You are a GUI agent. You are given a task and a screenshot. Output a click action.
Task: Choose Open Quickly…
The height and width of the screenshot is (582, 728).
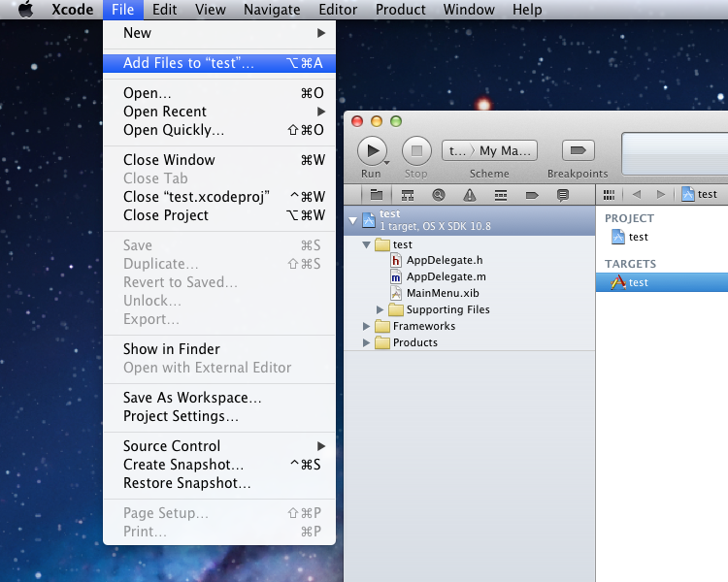[x=219, y=130]
